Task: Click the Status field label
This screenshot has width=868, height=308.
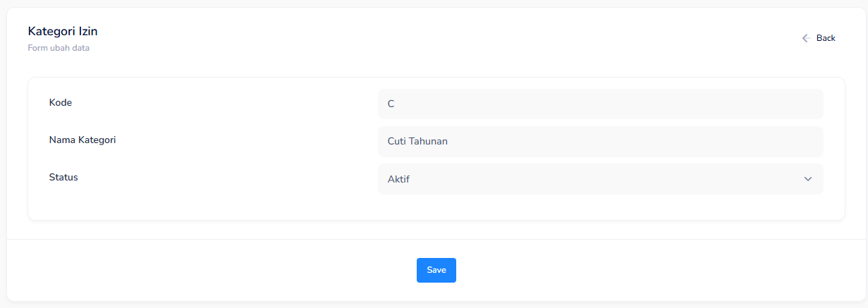Action: (63, 178)
